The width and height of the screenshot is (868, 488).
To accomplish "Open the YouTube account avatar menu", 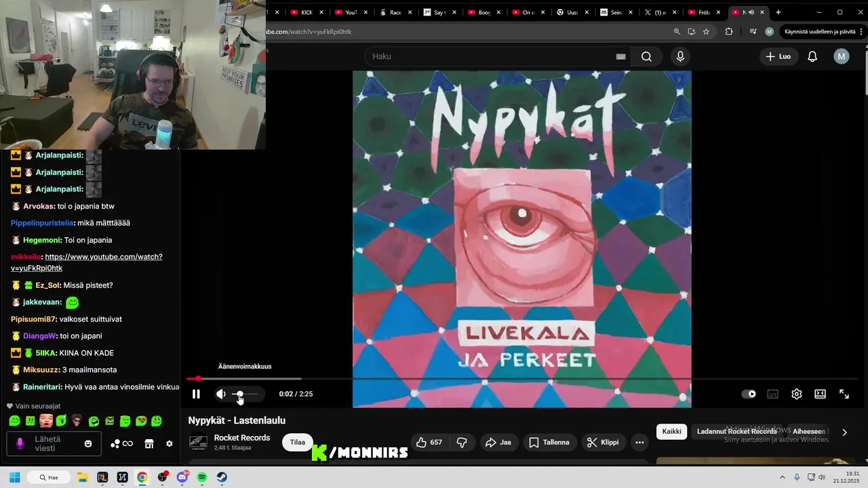I will click(x=842, y=56).
